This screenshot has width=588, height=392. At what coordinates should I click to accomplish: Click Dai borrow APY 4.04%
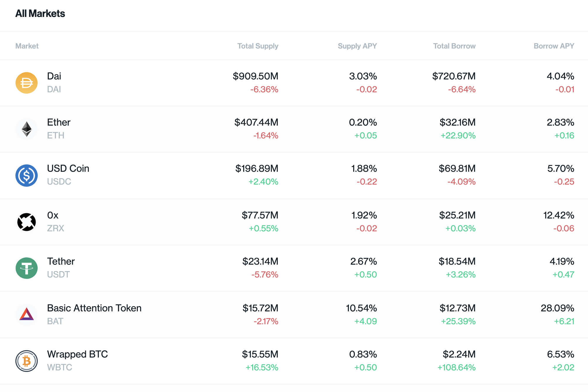click(561, 76)
